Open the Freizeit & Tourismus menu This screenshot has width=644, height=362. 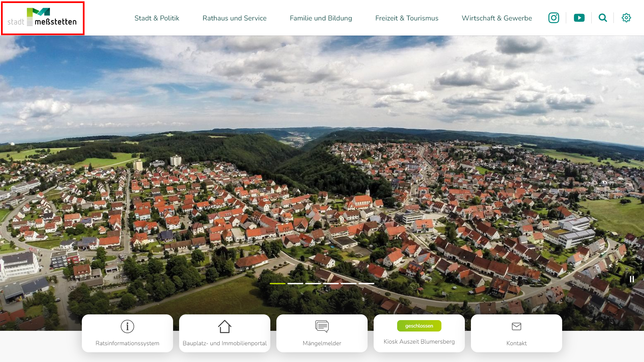[x=407, y=18]
